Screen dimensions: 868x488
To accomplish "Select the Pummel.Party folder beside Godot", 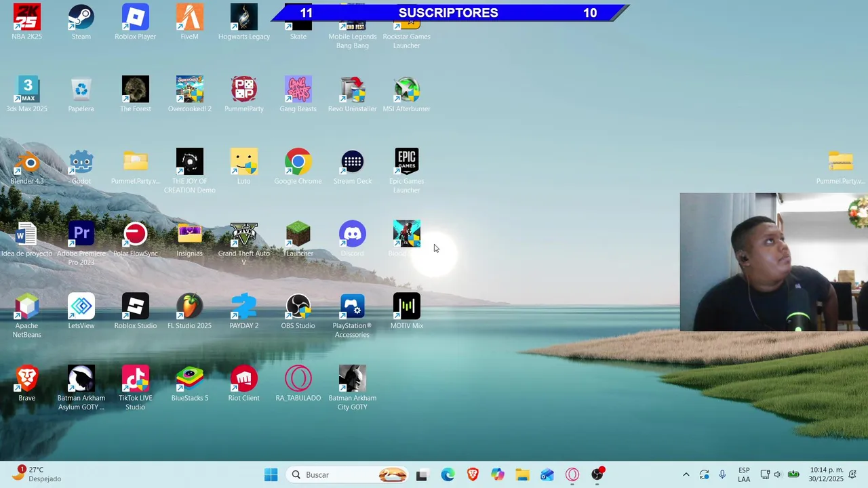I will (x=136, y=163).
